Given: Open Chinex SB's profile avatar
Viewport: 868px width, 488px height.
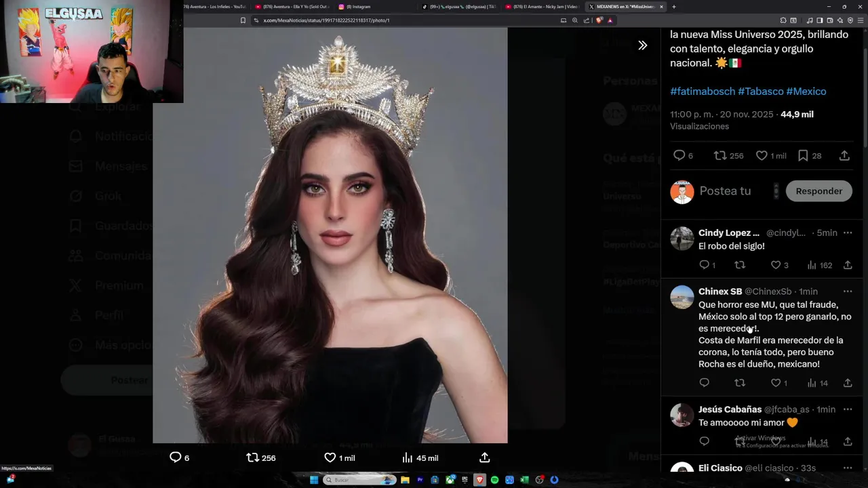Looking at the screenshot, I should [682, 297].
